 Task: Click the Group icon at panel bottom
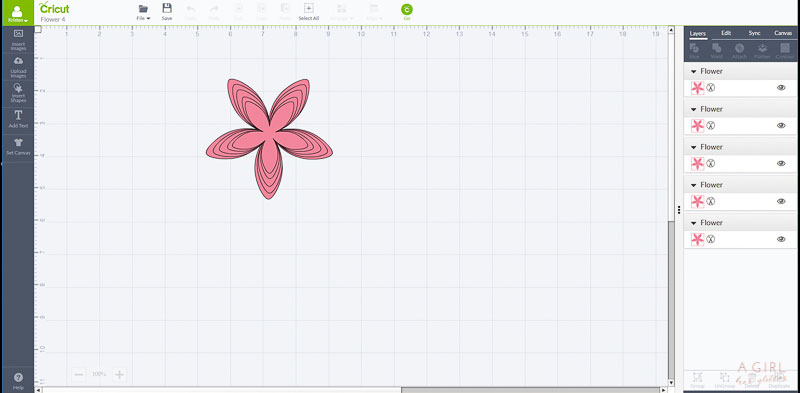point(697,380)
